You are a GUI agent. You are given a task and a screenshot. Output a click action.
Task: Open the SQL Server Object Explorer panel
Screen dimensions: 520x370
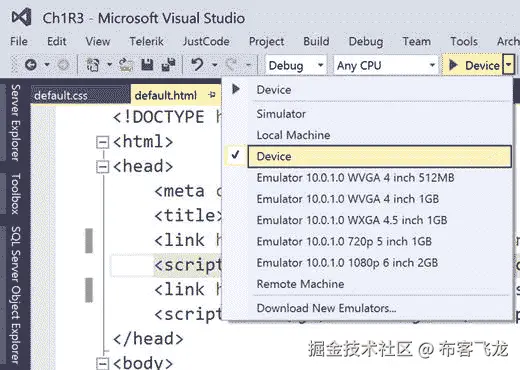click(x=15, y=295)
